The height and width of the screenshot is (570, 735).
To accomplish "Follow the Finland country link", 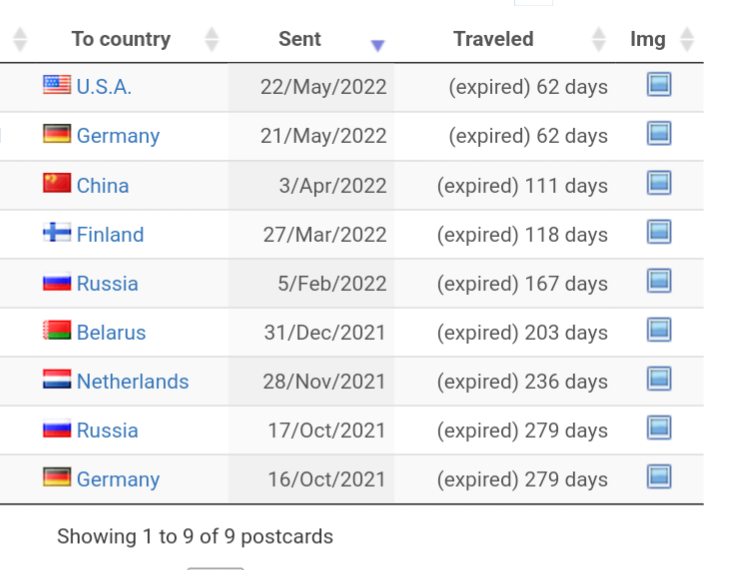I will [110, 234].
